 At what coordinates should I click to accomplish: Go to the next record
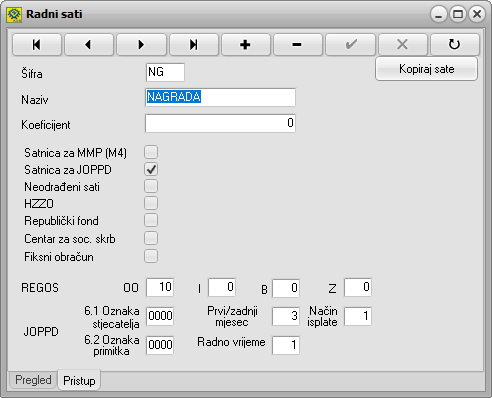coord(141,44)
